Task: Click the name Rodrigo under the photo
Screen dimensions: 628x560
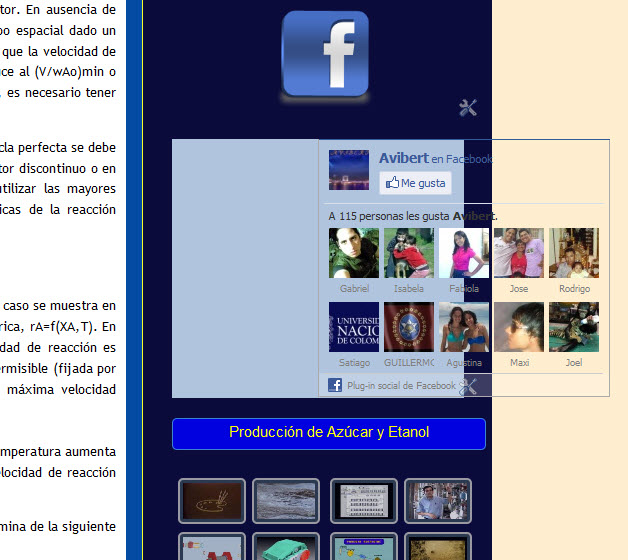Action: click(x=574, y=289)
